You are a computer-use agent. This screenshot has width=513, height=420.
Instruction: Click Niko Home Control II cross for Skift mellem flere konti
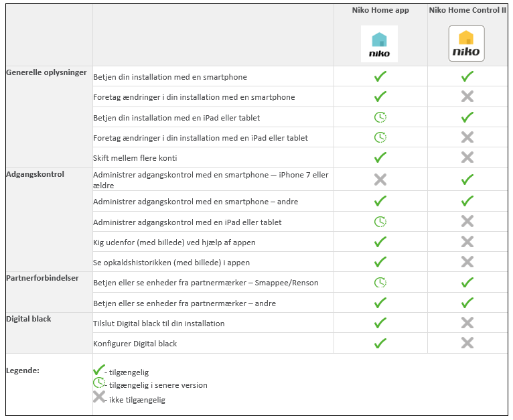click(467, 157)
